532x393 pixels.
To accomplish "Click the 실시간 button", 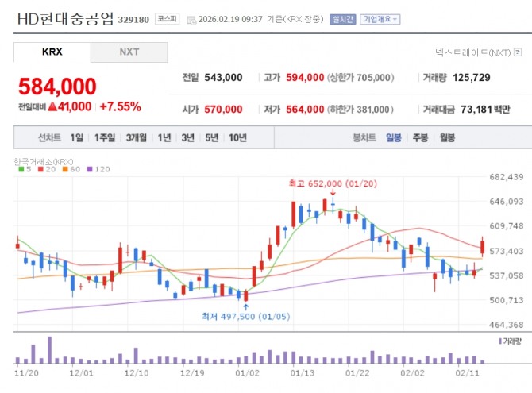I will 343,19.
